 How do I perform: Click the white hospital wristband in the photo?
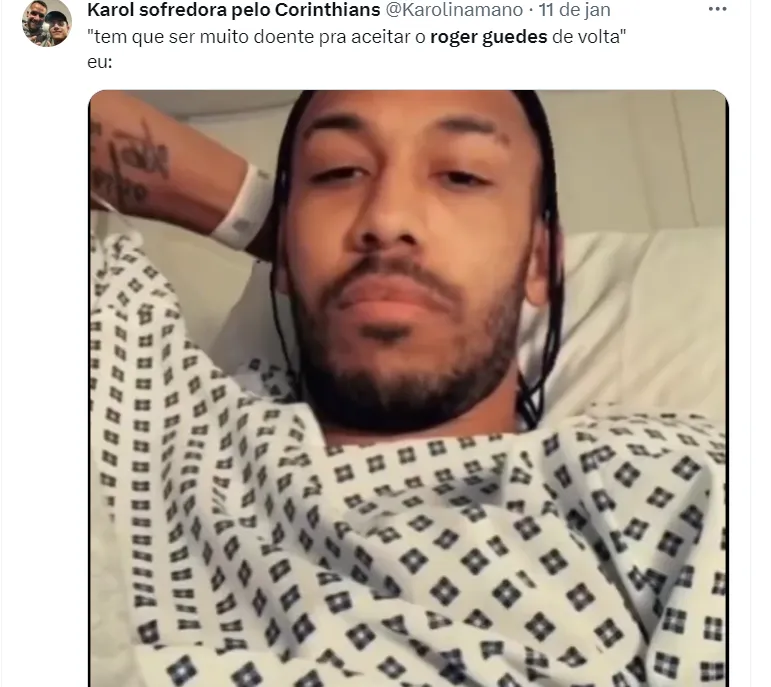coord(245,207)
